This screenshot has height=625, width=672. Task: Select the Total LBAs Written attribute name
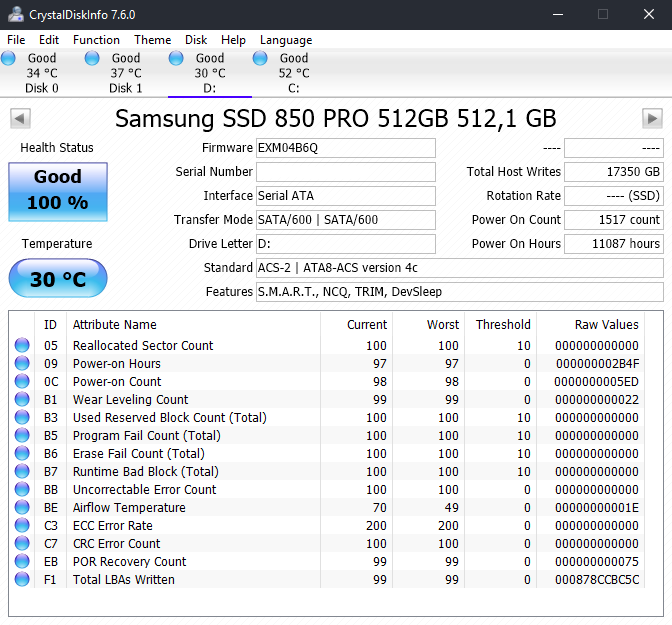click(123, 580)
